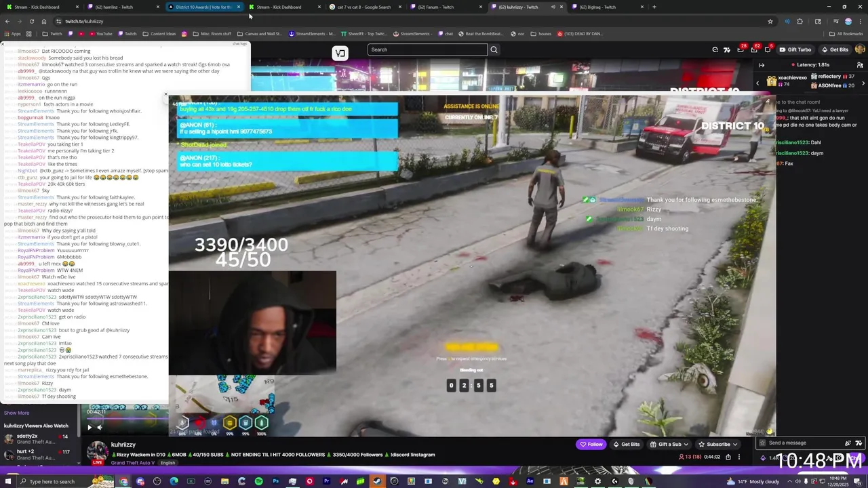The width and height of the screenshot is (868, 488).
Task: Open Premiere Pro from the taskbar
Action: pyautogui.click(x=326, y=481)
